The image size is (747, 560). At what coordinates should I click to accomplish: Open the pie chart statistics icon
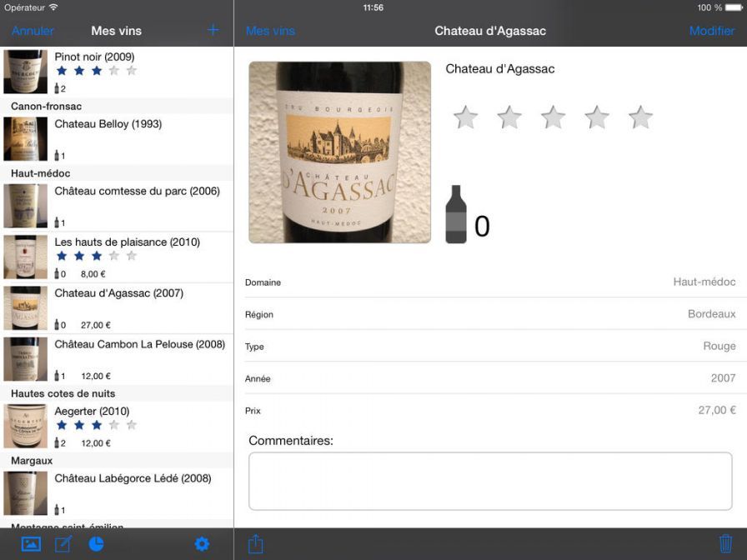(x=97, y=543)
